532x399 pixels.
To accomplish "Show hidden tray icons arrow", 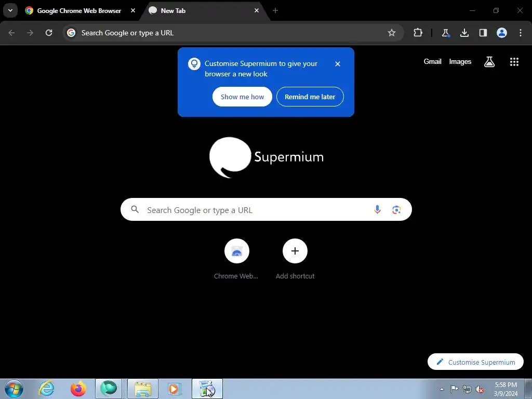I will pos(442,389).
